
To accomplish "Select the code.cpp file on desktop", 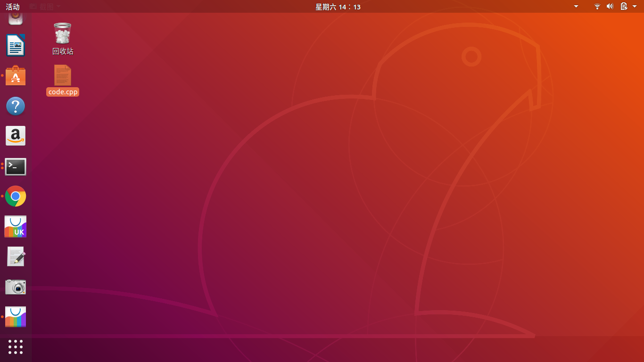I will click(63, 81).
